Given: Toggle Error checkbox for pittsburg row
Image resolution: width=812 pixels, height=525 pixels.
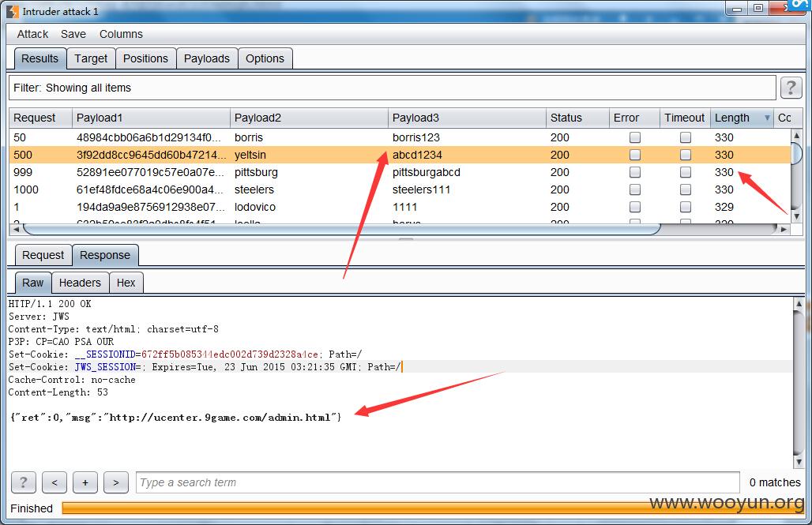Looking at the screenshot, I should click(635, 172).
